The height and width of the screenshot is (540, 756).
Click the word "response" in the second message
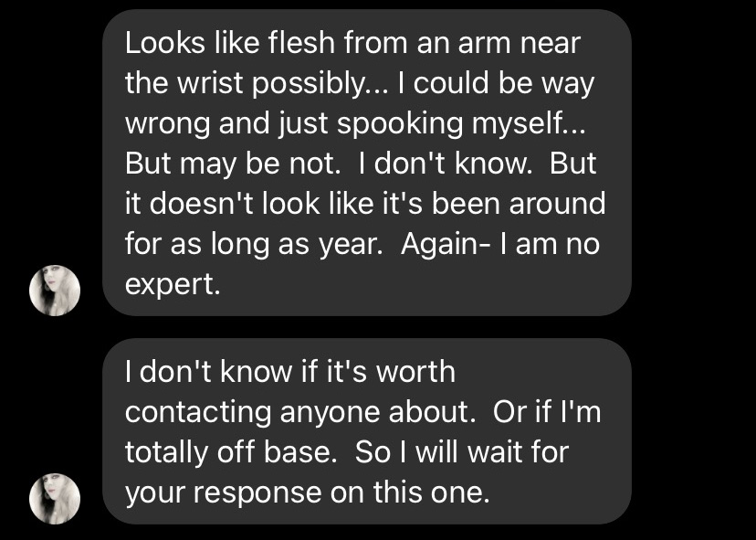pos(247,492)
